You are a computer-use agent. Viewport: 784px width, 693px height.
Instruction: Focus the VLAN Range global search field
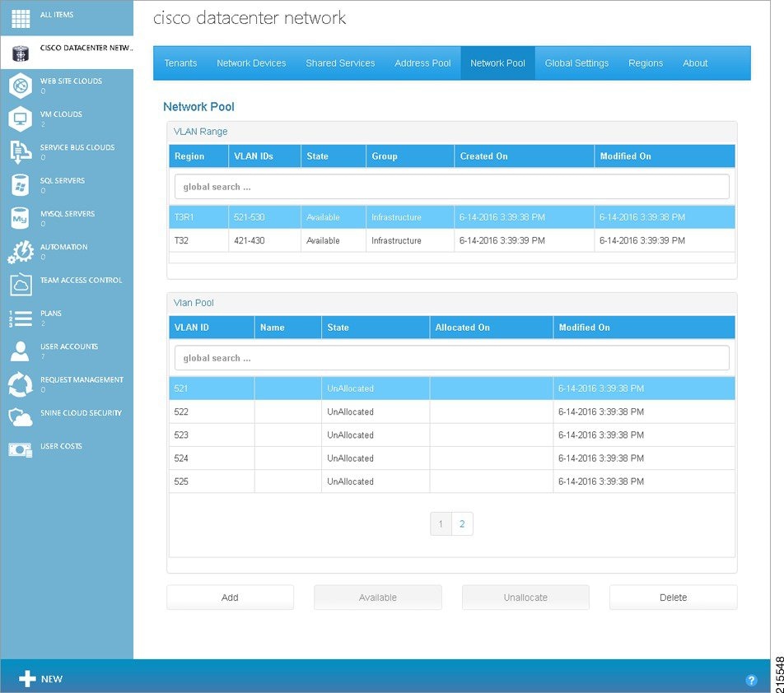pos(451,187)
